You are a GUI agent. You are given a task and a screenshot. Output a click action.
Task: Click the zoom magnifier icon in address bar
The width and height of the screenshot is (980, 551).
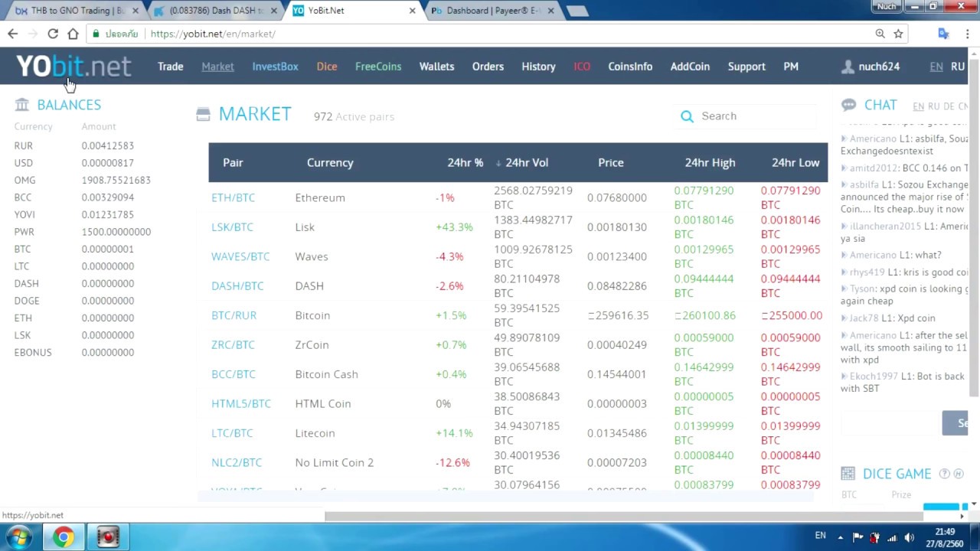[x=880, y=34]
